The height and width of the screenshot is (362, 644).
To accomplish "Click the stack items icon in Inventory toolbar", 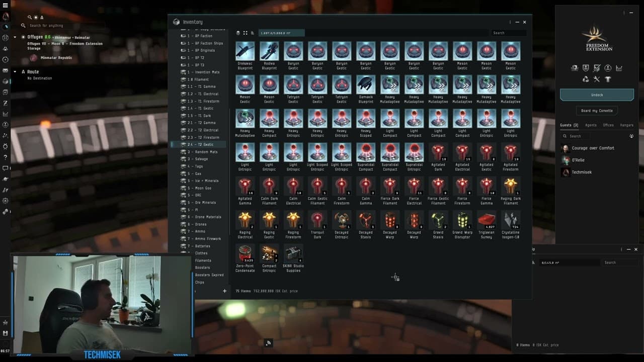I will (238, 33).
